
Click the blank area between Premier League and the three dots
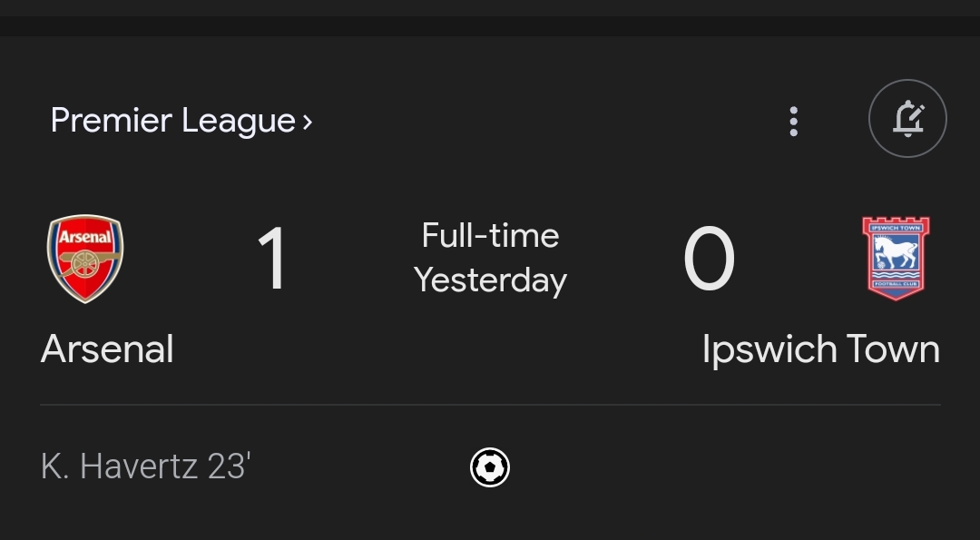pos(544,121)
